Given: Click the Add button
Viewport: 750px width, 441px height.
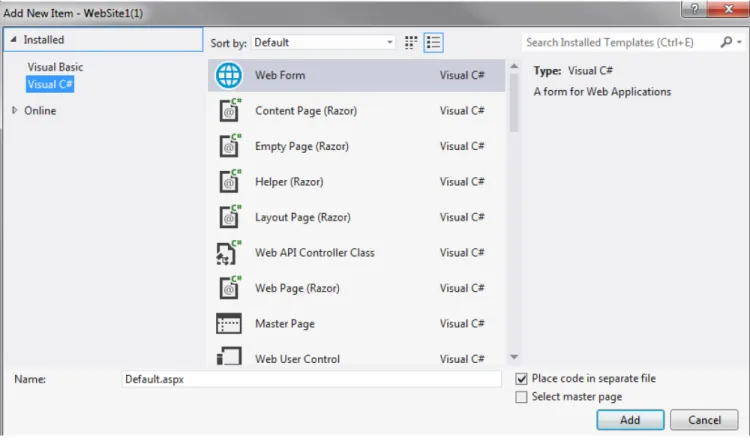Looking at the screenshot, I should tap(630, 420).
